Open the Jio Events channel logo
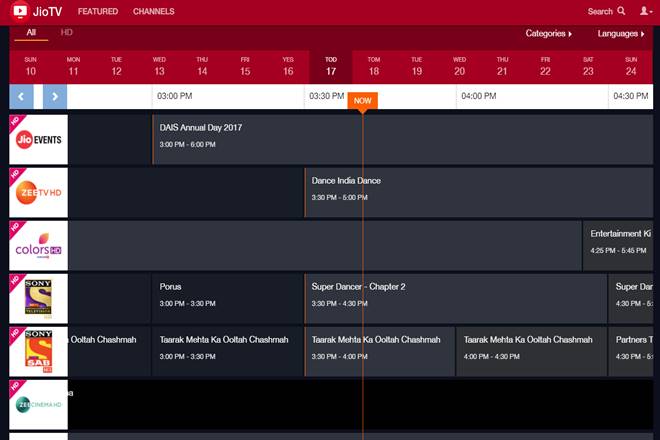The image size is (660, 440). point(38,139)
